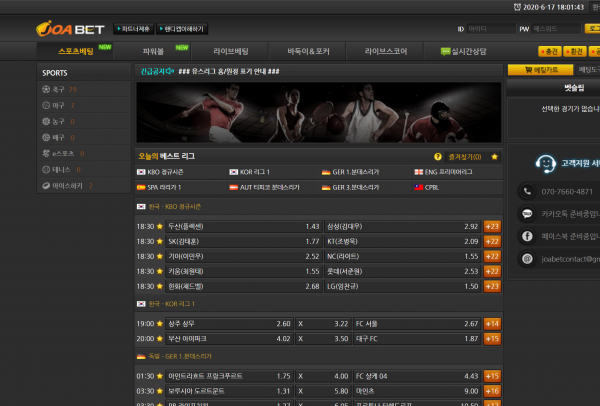Viewport: 600px width, 406px height.
Task: Toggle favorite star for 보루시아 도르트문드 match
Action: (160, 391)
